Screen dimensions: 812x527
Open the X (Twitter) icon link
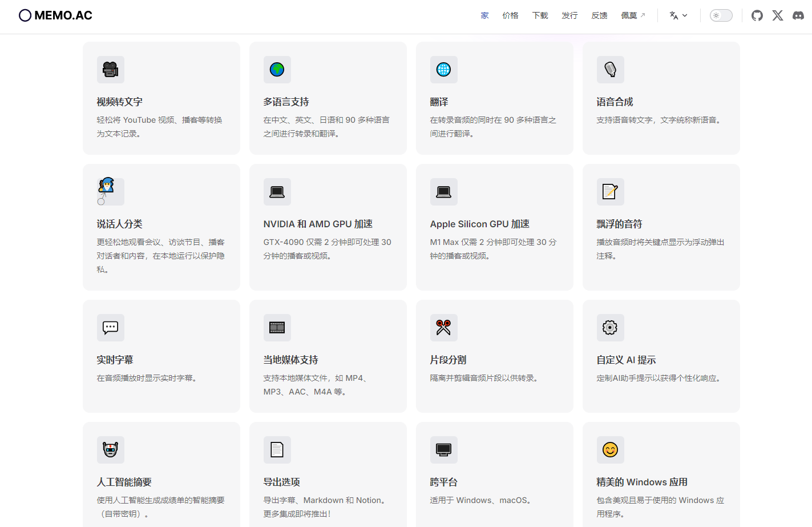(778, 15)
